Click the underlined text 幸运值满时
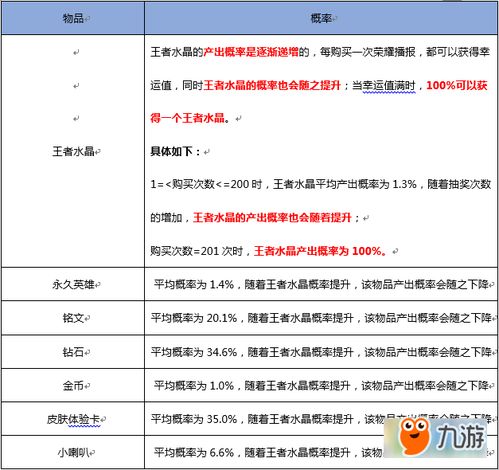Viewport: 499px width, 470px height. [389, 85]
